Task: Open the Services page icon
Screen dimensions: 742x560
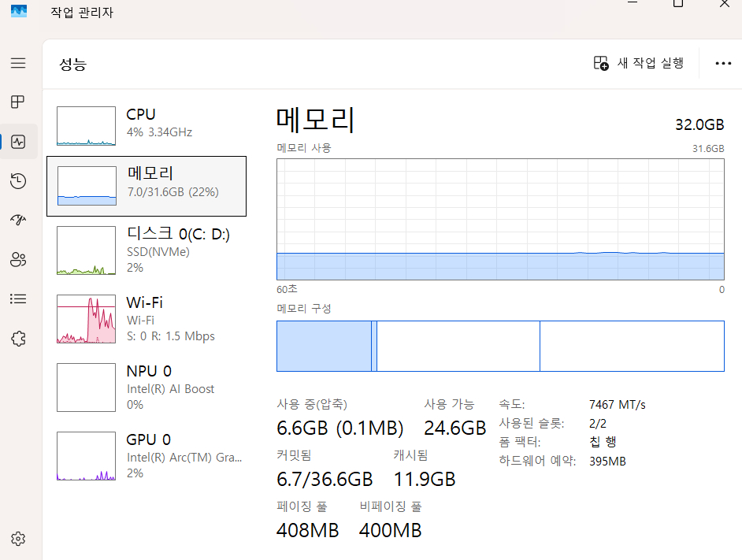Action: point(18,338)
